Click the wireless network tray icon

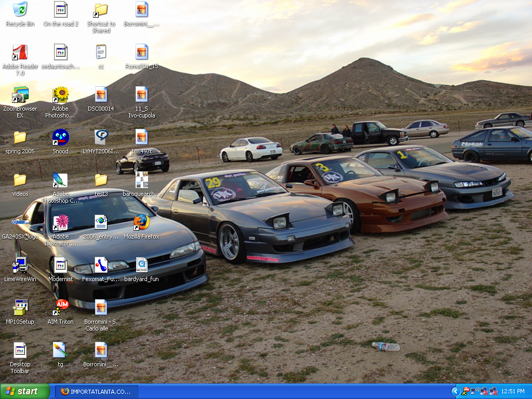[474, 391]
